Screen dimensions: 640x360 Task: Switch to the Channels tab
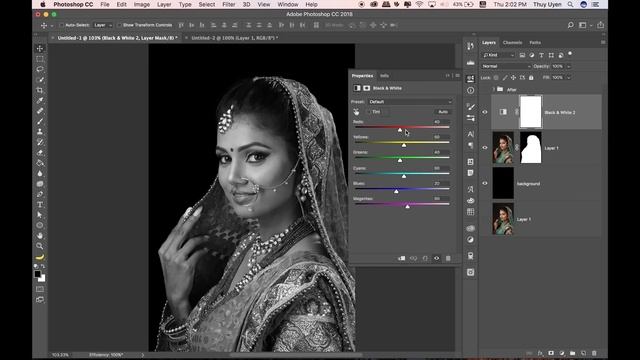[512, 42]
